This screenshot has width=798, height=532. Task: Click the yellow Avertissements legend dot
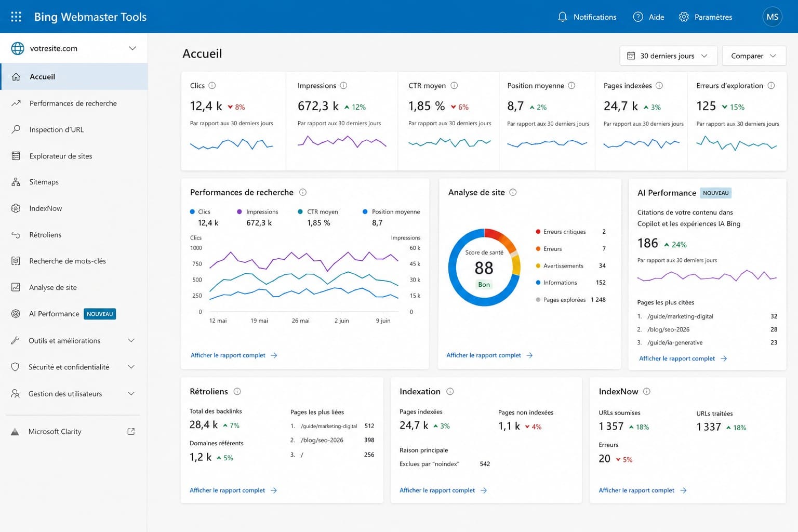538,266
